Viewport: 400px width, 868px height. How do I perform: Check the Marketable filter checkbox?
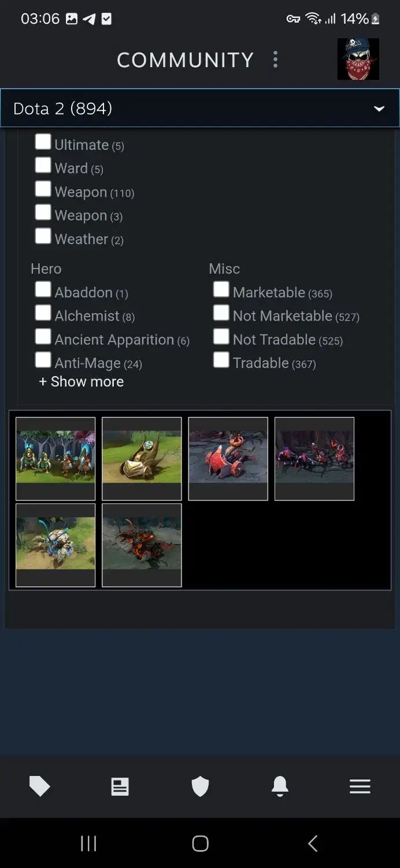pos(221,289)
